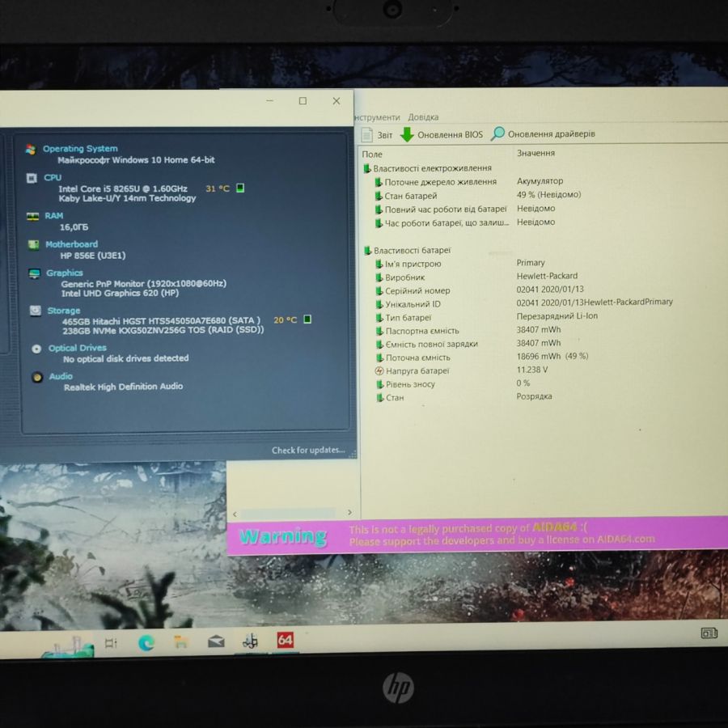The image size is (728, 728).
Task: Click the CPU temperature indicator icon
Action: click(x=240, y=188)
